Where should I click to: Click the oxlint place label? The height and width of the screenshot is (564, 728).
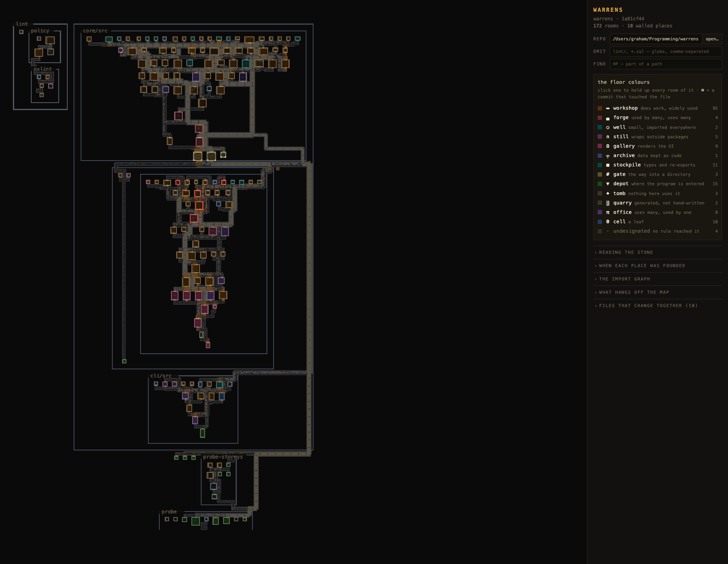43,69
